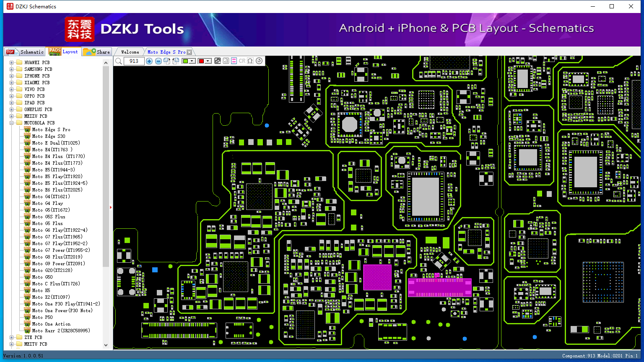Toggle the lowercase 'a' text label icon
This screenshot has height=362, width=644.
[226, 61]
